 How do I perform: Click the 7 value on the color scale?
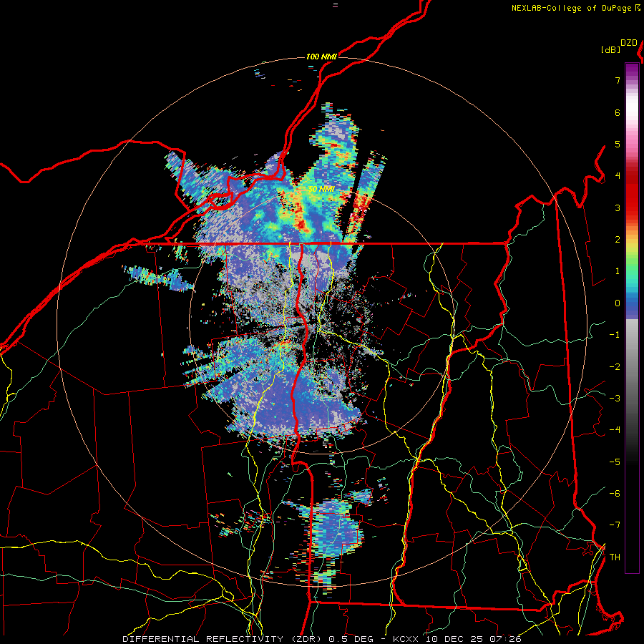pos(618,80)
